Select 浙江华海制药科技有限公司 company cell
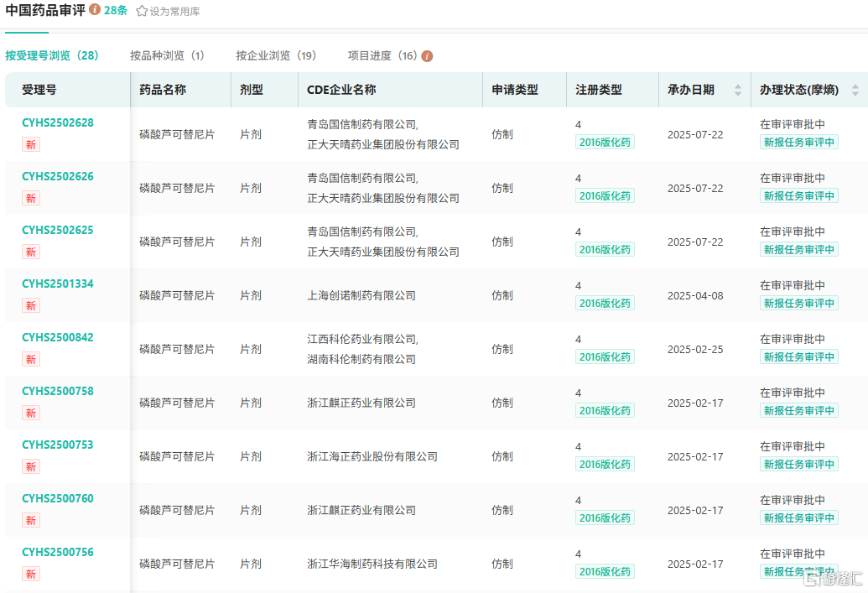Screen dimensions: 868x593 pos(372,564)
